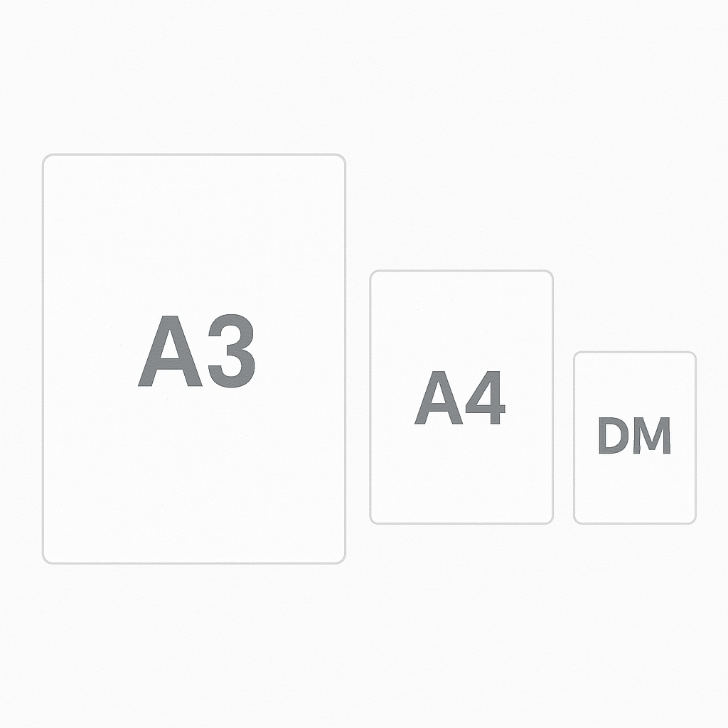Click the digit 3 in A3

(x=227, y=353)
